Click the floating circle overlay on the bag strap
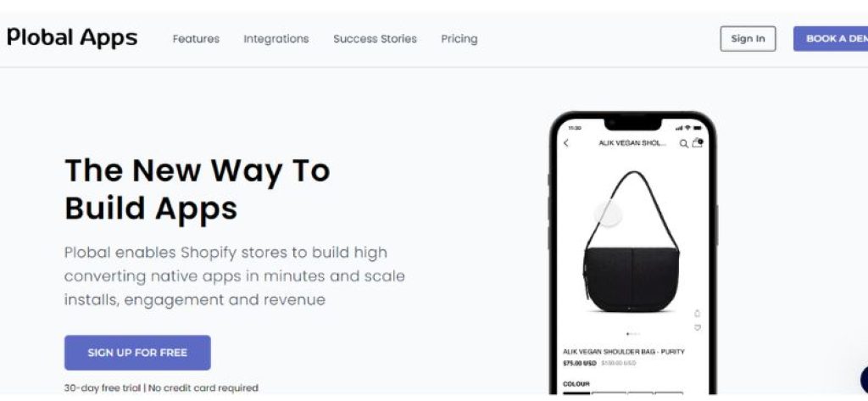 (608, 214)
